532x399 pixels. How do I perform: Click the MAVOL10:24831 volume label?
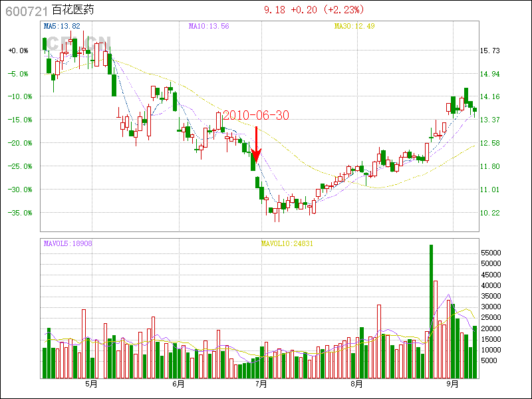(x=287, y=243)
